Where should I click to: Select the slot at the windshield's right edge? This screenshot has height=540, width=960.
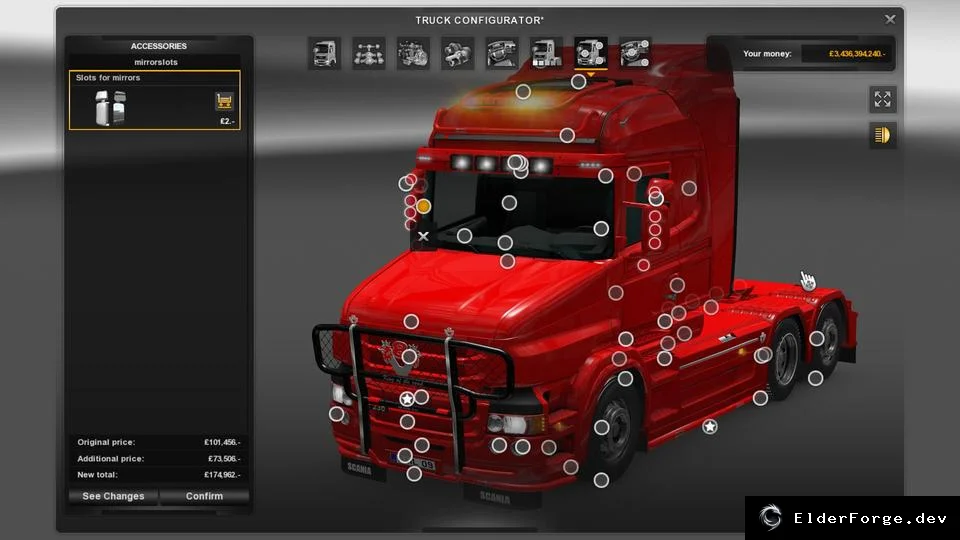click(x=601, y=229)
